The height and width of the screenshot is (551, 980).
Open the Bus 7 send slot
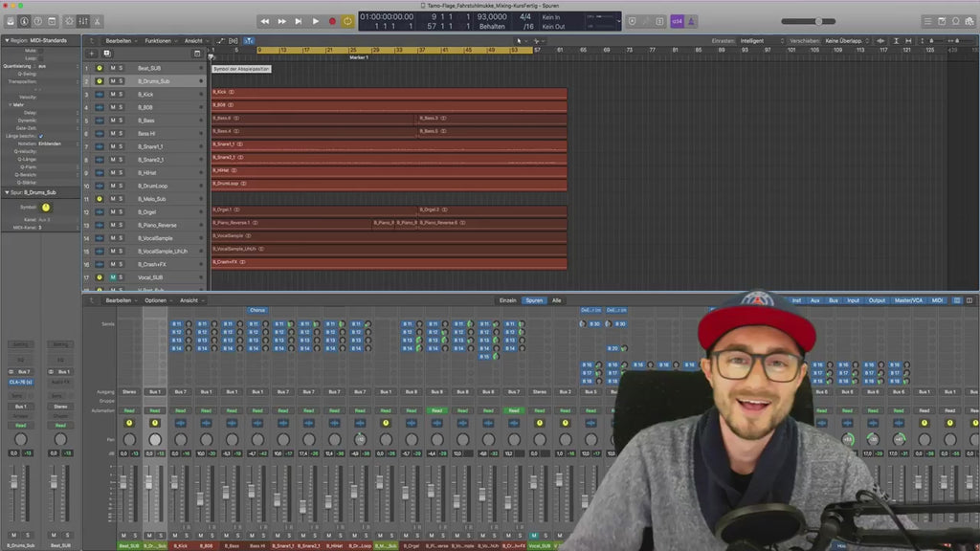click(x=21, y=371)
